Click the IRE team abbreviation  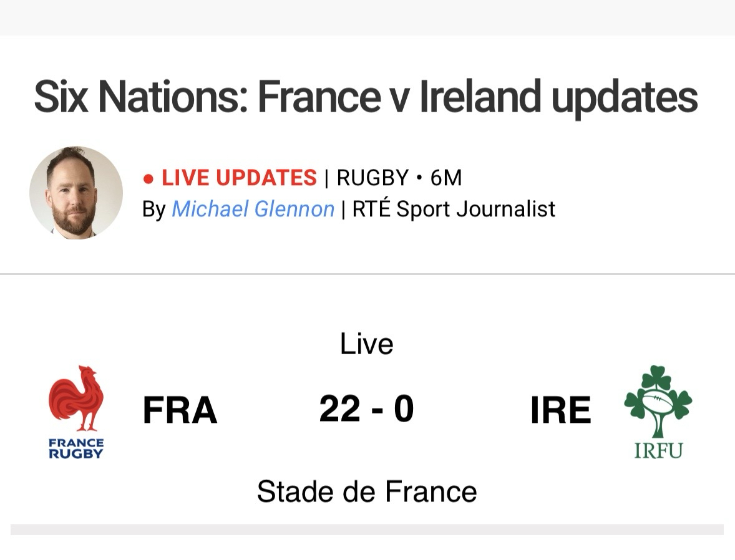[x=560, y=411]
